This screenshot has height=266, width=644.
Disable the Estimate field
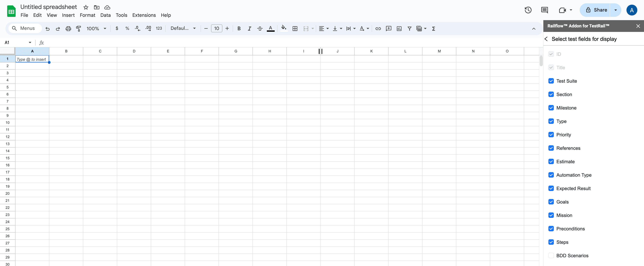[551, 161]
